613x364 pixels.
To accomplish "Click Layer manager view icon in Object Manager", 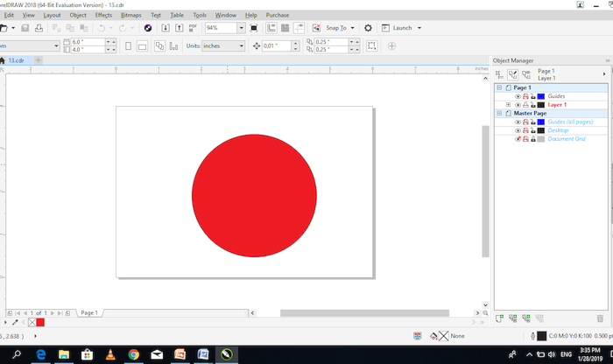I will 526,74.
